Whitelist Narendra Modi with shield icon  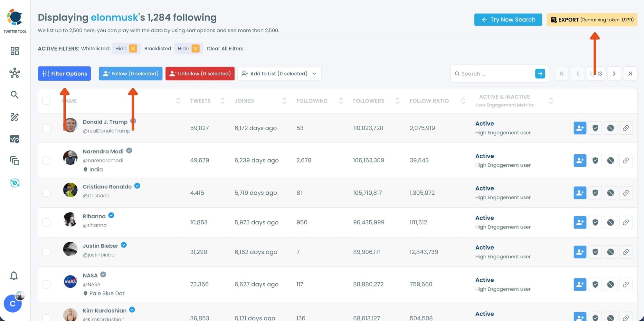[x=595, y=160]
